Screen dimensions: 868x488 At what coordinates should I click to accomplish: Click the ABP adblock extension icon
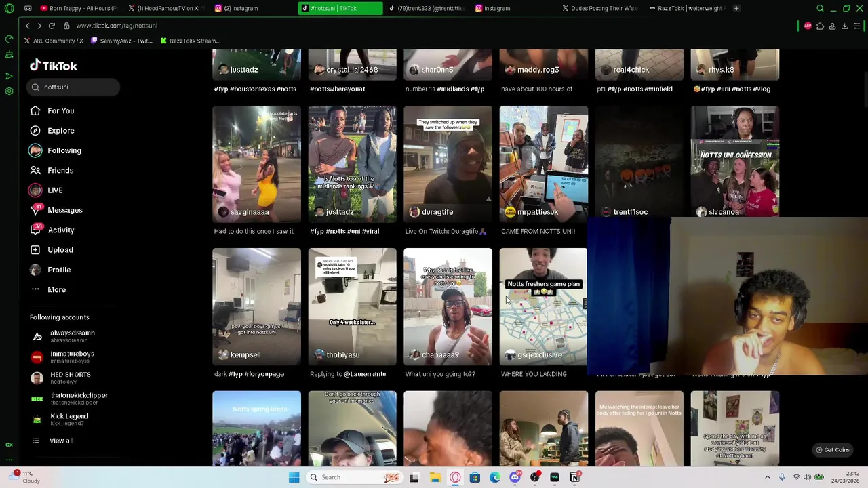coord(808,26)
